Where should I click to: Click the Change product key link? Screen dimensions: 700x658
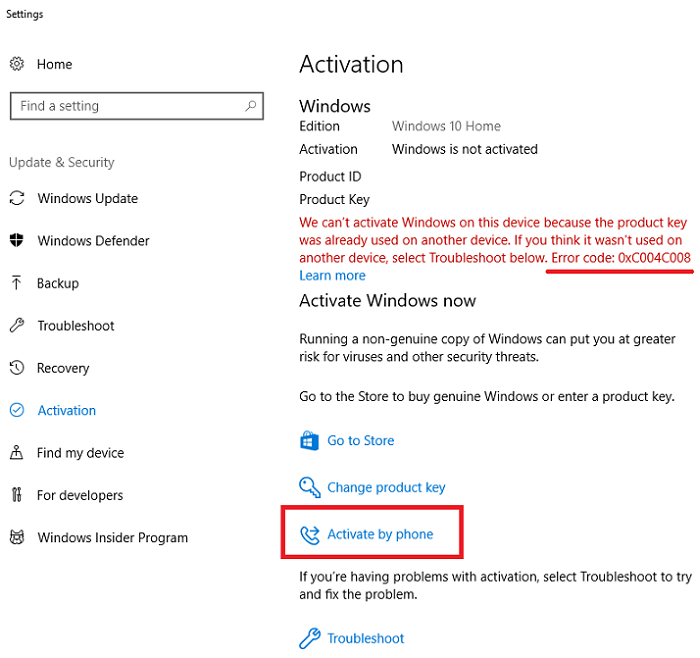[x=386, y=488]
